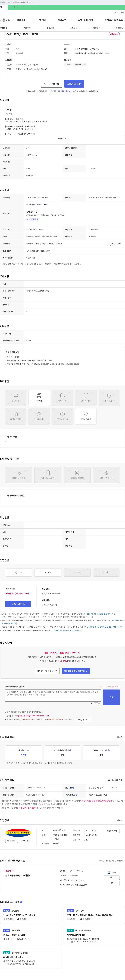Click 고용24 입사지원 in 접수 마감일 box
Viewport: 125px width, 980px height.
tap(18, 604)
